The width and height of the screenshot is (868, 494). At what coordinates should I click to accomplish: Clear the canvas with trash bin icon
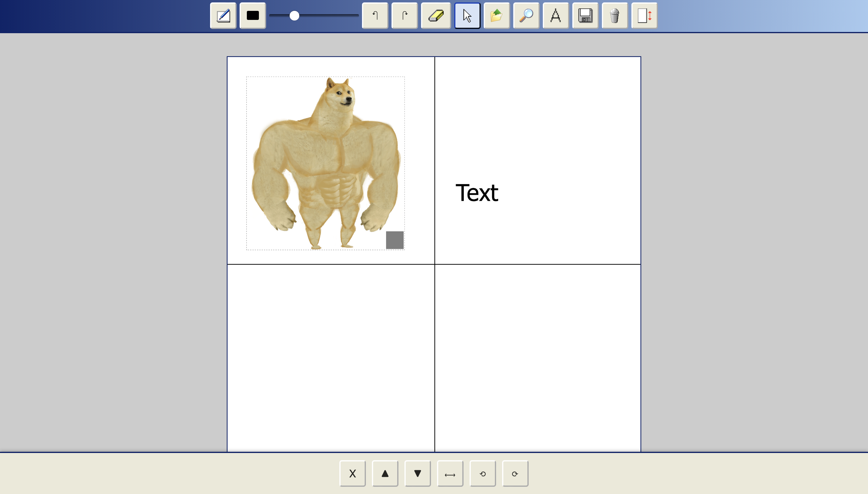615,16
